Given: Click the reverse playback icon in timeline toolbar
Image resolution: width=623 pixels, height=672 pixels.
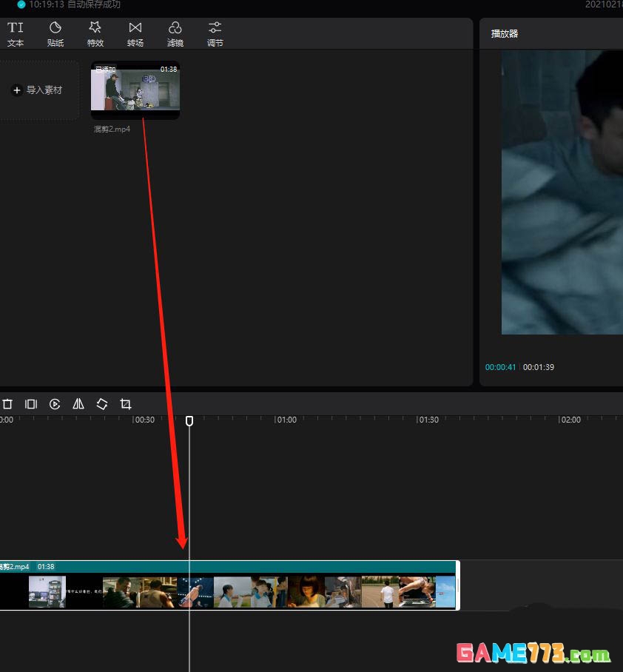Looking at the screenshot, I should 55,404.
